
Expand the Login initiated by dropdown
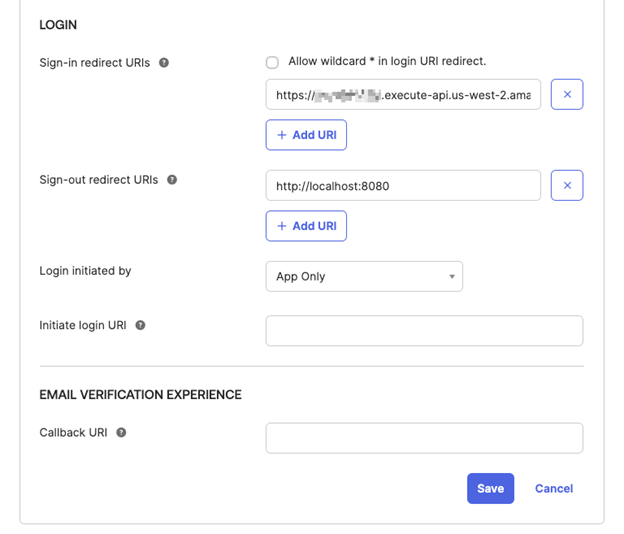(363, 276)
